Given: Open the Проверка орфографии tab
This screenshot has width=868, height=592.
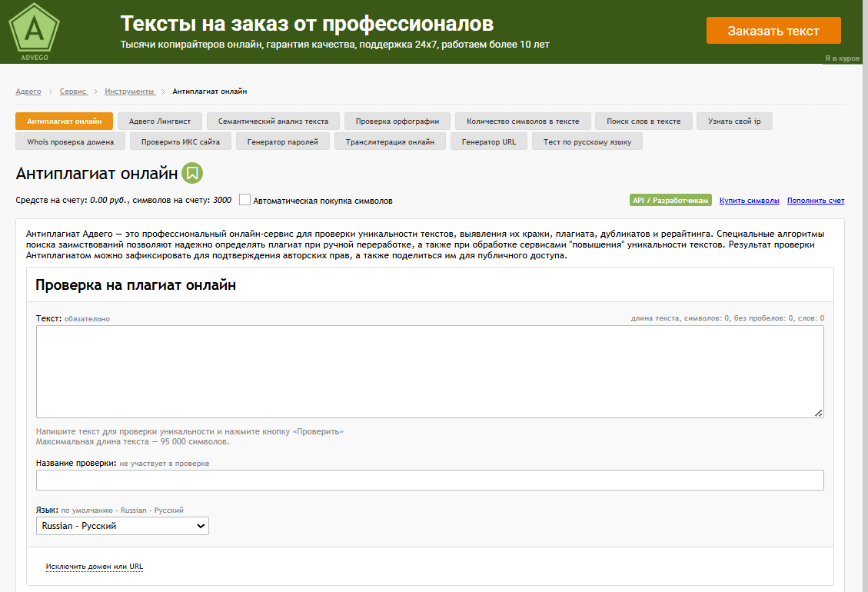Looking at the screenshot, I should 397,121.
